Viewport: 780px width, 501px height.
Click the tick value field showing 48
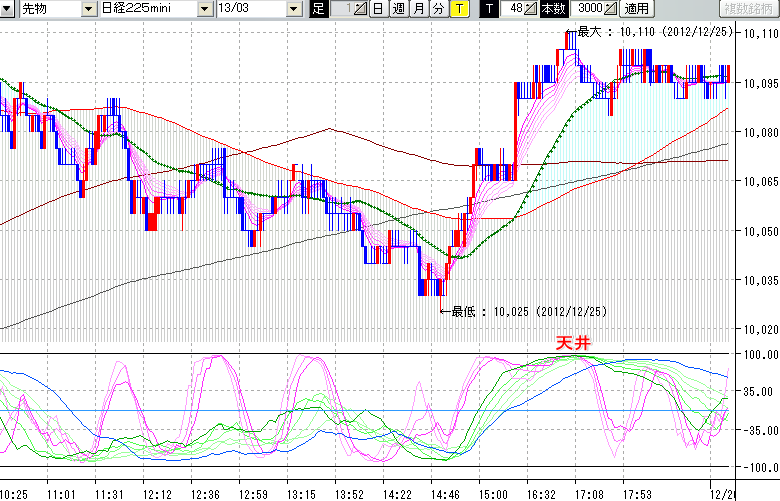tap(514, 9)
